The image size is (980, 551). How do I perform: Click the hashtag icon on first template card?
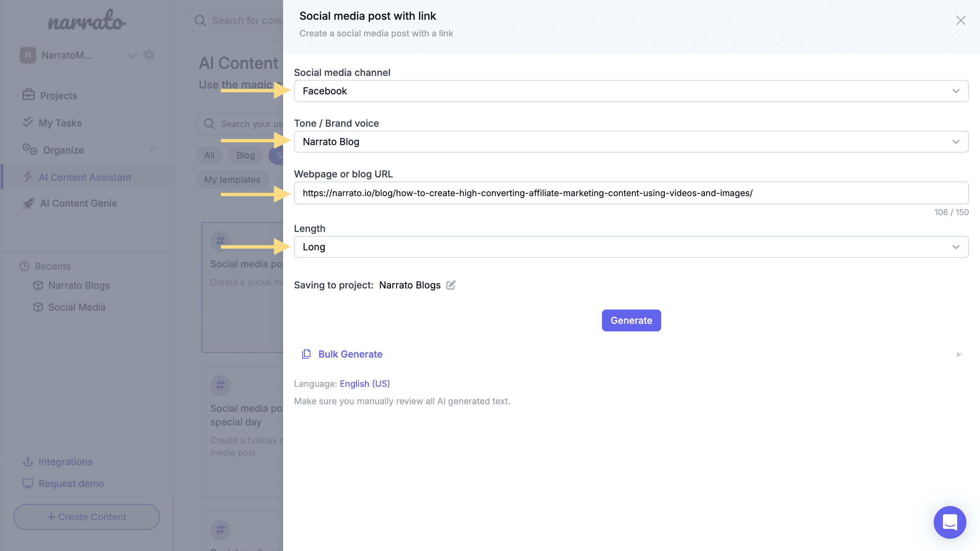(x=220, y=241)
